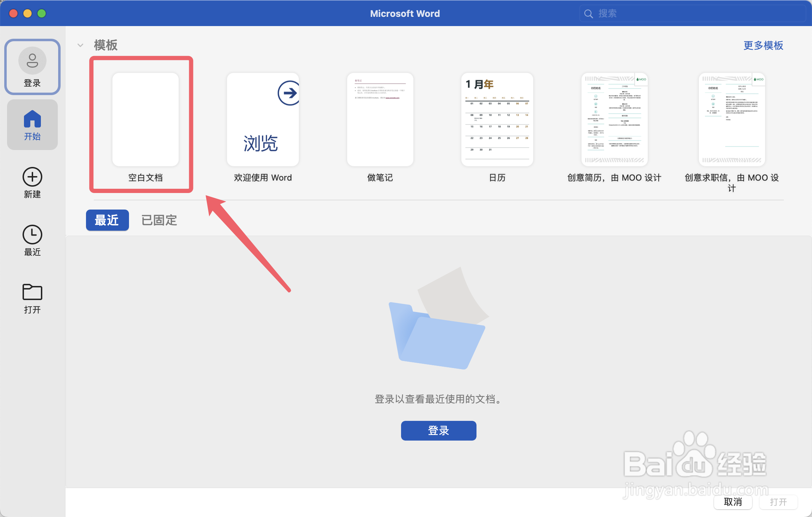Open the 新建 plus icon in sidebar
812x517 pixels.
pos(32,177)
